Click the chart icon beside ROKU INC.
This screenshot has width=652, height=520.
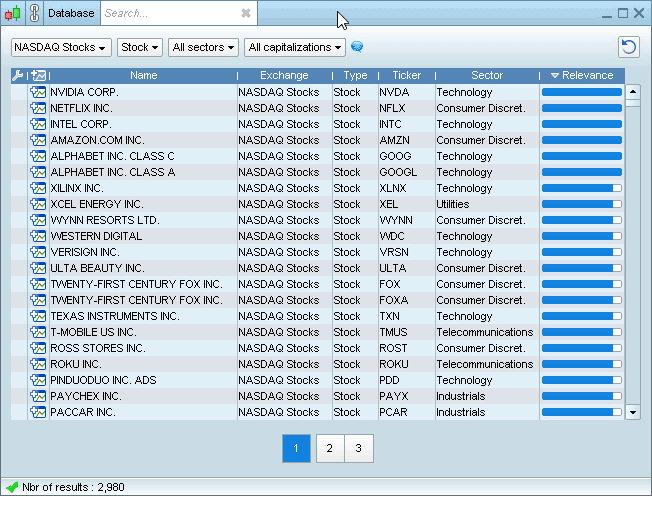pos(38,365)
